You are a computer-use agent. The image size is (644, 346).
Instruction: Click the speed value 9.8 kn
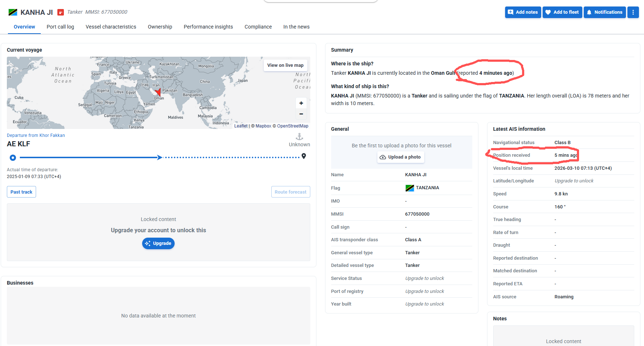561,194
